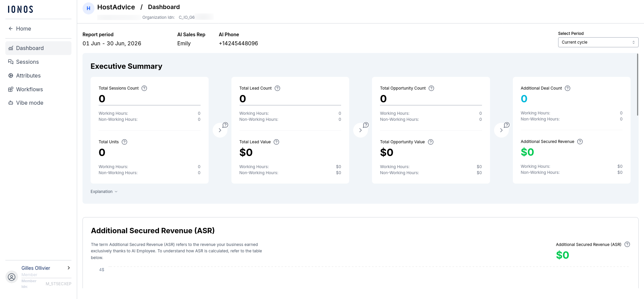
Task: Click the Vibe mode robot icon
Action: tap(11, 103)
